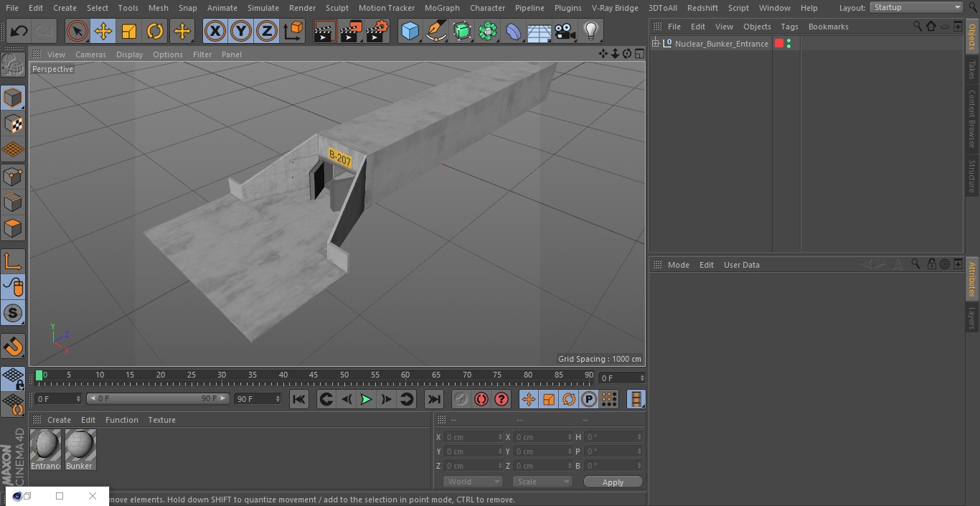Render the active view

click(x=325, y=31)
